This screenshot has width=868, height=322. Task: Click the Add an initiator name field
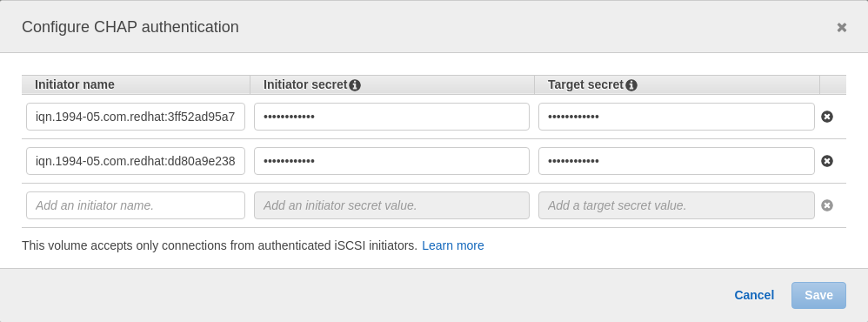click(x=136, y=205)
